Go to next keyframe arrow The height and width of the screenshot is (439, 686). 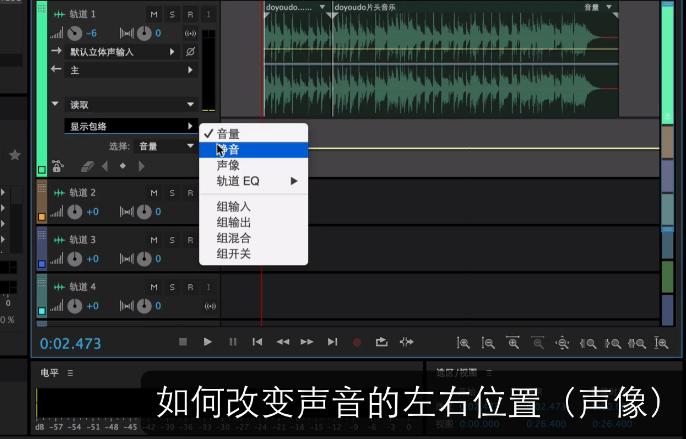point(141,166)
